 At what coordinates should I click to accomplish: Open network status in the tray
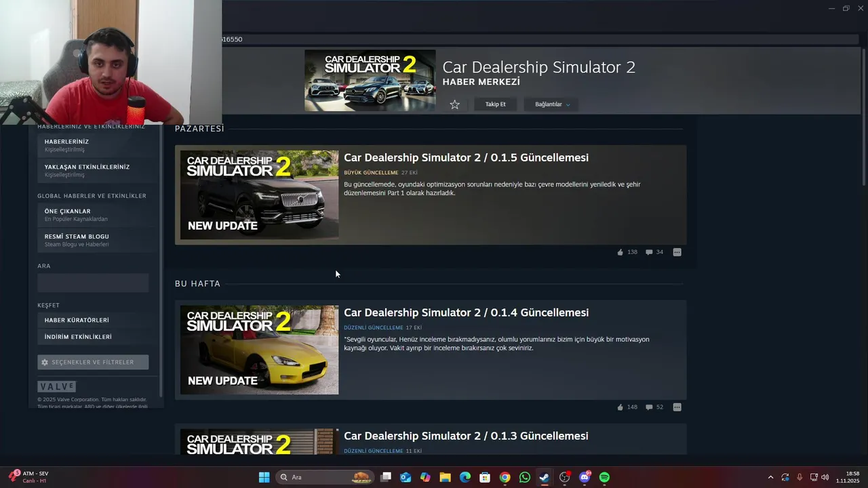(814, 477)
